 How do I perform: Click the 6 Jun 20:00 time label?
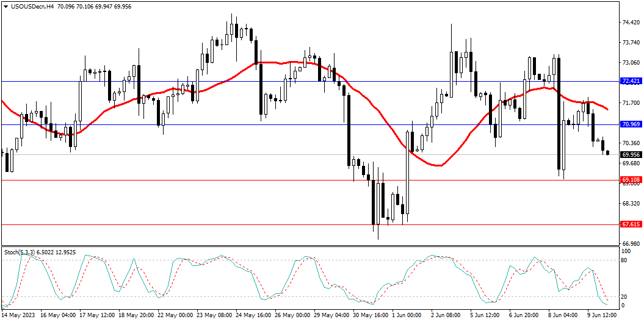click(x=524, y=315)
